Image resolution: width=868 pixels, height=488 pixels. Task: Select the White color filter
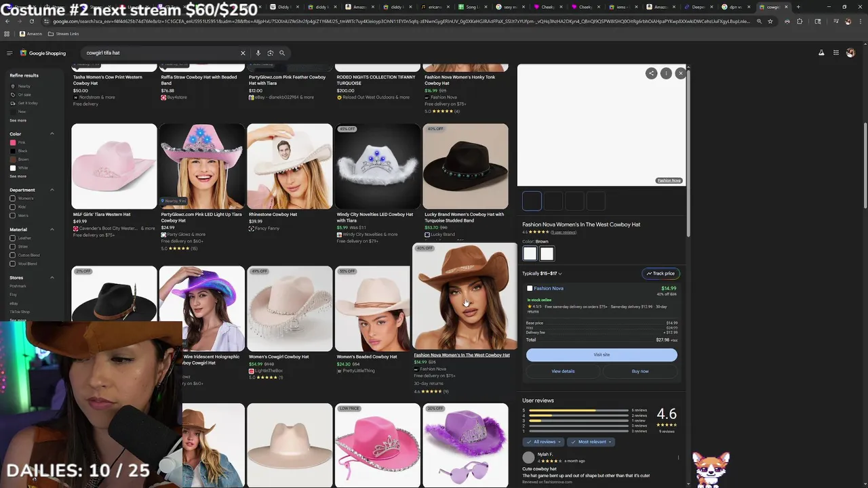19,167
